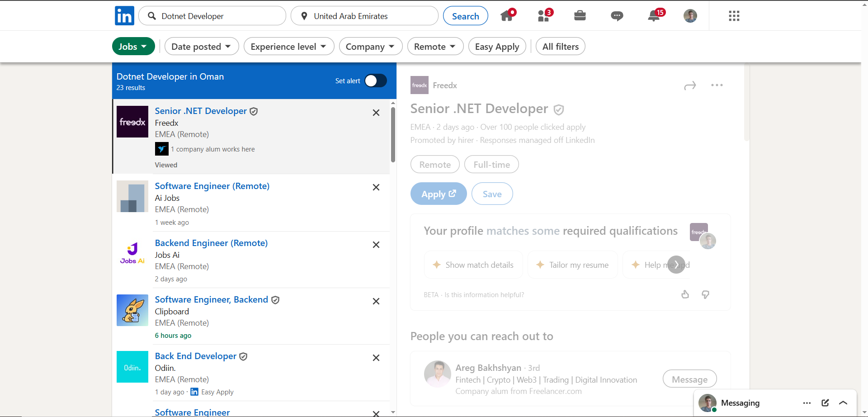
Task: Toggle the Easy Apply filter
Action: (497, 47)
